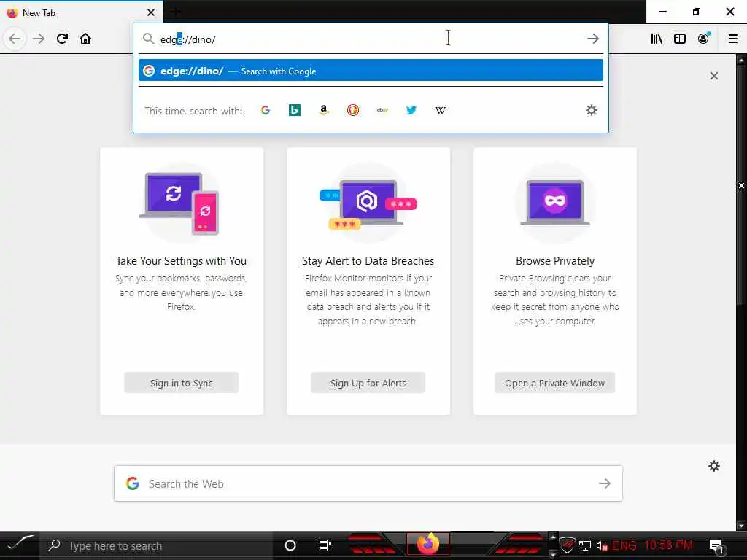Open new tab page customization gear
The height and width of the screenshot is (560, 747).
[713, 466]
